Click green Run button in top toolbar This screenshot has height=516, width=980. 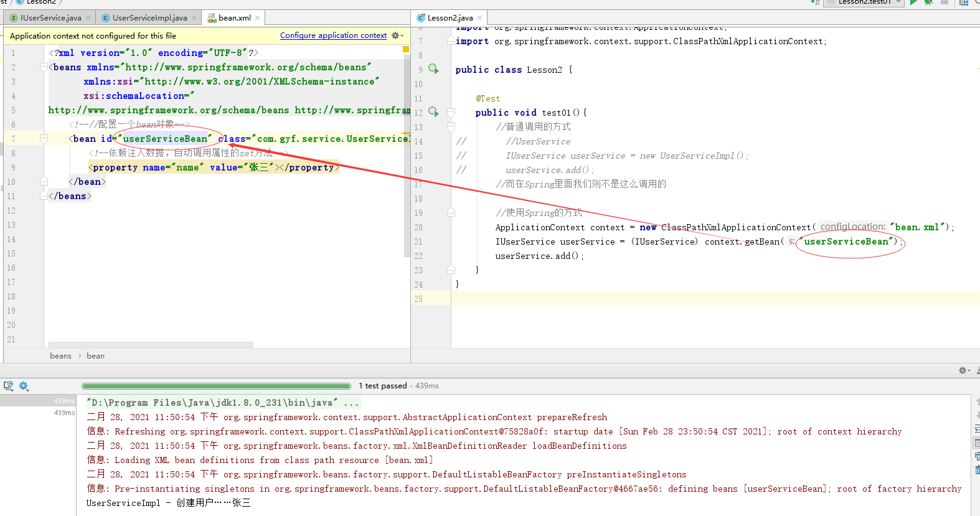point(913,2)
